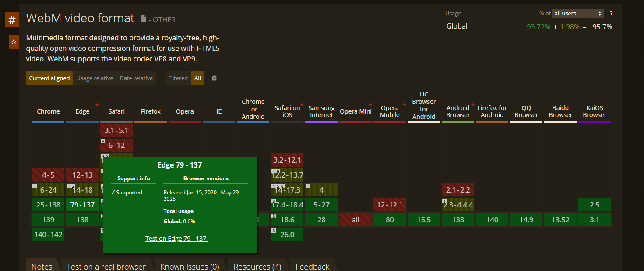Select the Chrome 139 cell
Viewport: 644px width, 271px height.
tap(48, 220)
